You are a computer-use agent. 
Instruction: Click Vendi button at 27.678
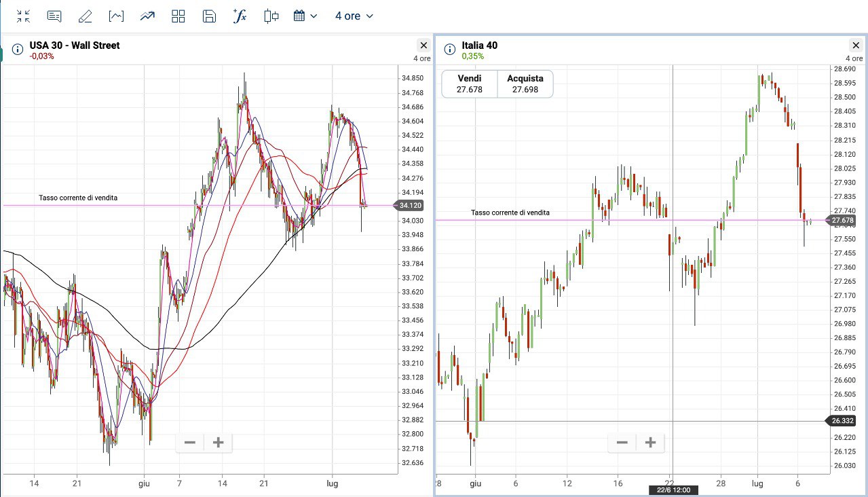tap(470, 84)
